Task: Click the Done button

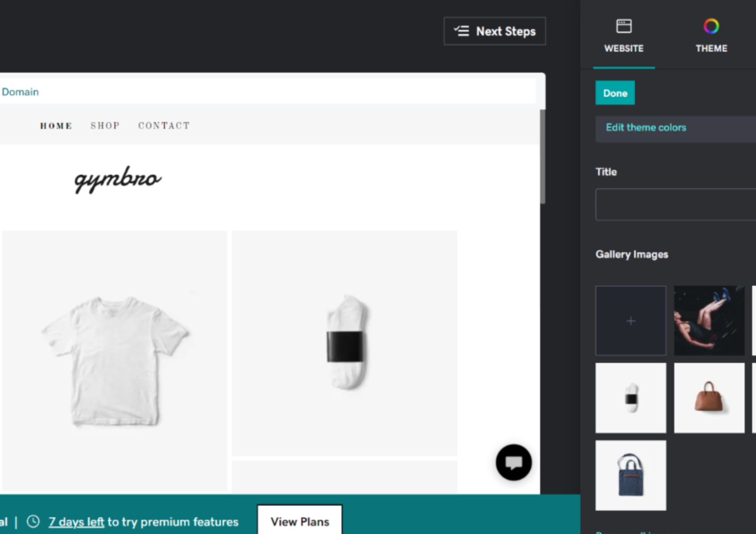Action: pos(615,93)
